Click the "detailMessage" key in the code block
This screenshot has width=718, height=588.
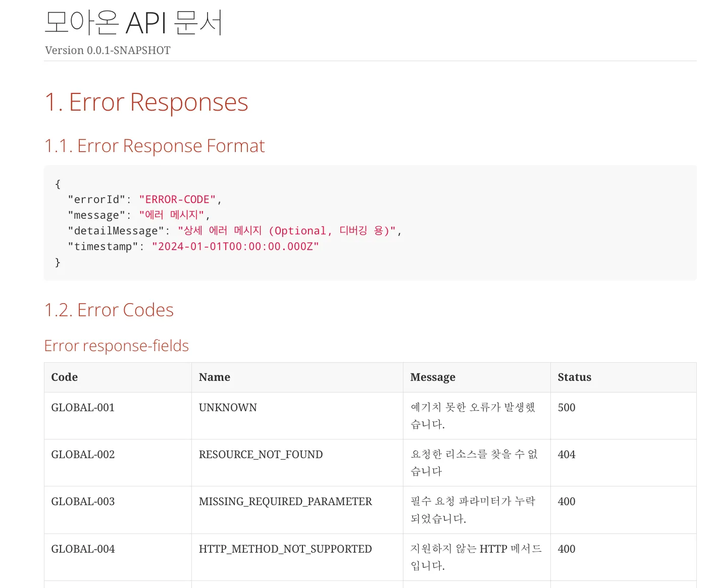pos(116,231)
